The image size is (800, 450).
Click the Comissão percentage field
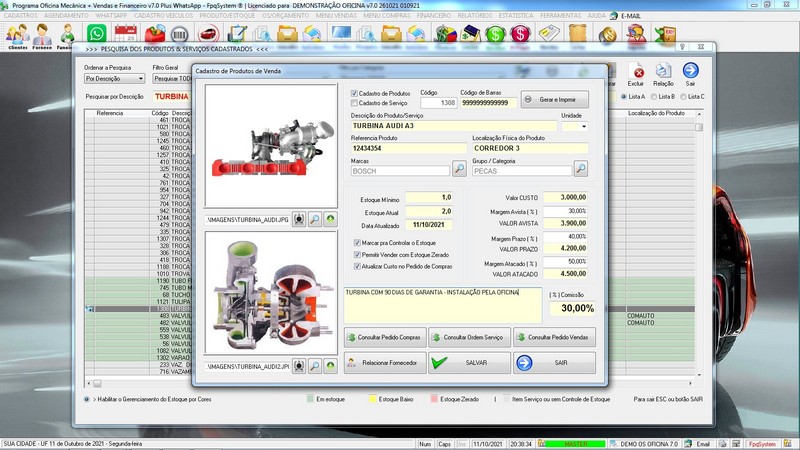572,308
